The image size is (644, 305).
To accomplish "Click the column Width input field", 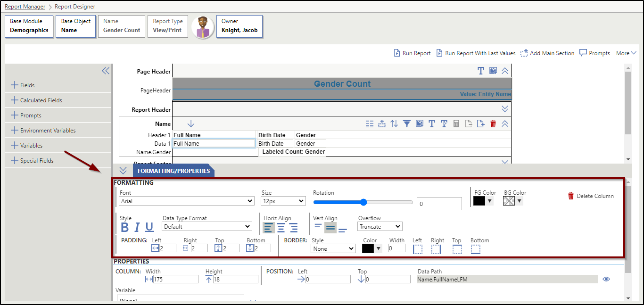I will [x=175, y=279].
